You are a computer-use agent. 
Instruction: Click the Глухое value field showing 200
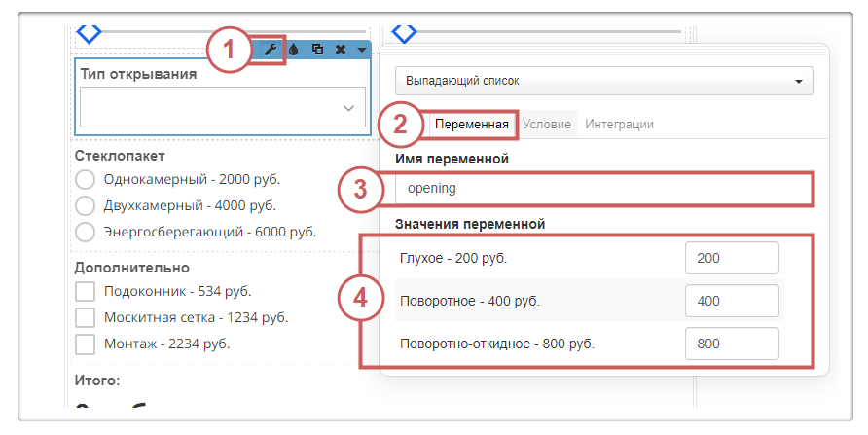point(732,259)
